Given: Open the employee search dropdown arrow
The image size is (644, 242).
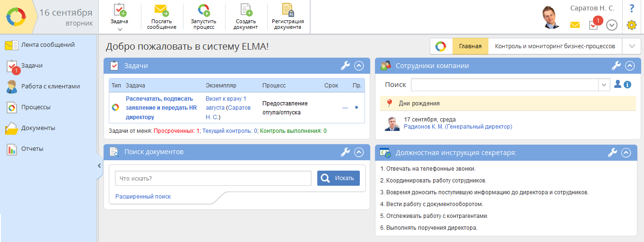Looking at the screenshot, I should (x=604, y=85).
